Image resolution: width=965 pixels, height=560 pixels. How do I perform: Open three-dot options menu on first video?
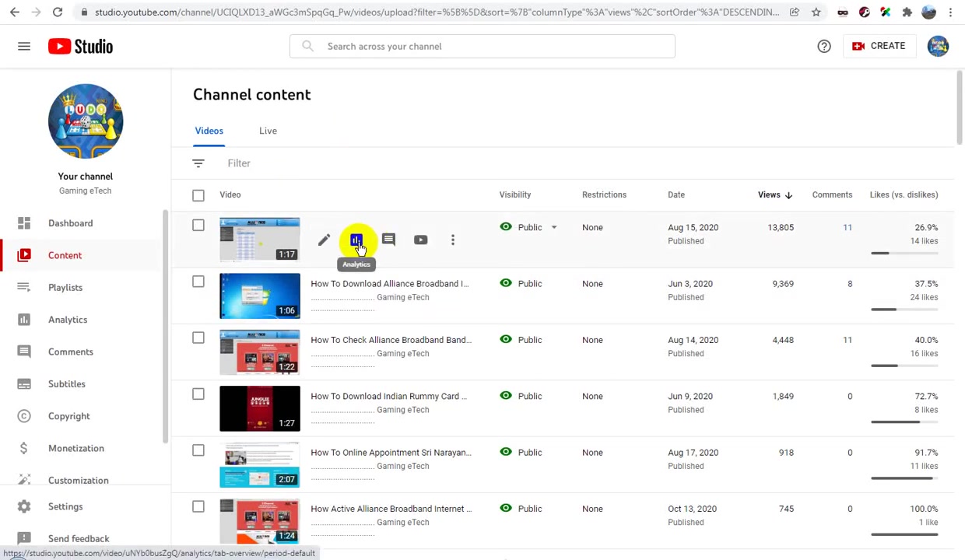point(453,240)
